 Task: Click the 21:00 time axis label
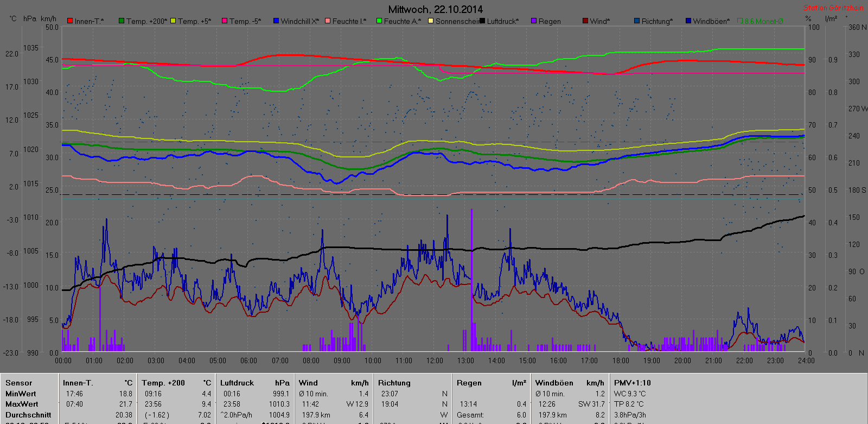coord(713,360)
